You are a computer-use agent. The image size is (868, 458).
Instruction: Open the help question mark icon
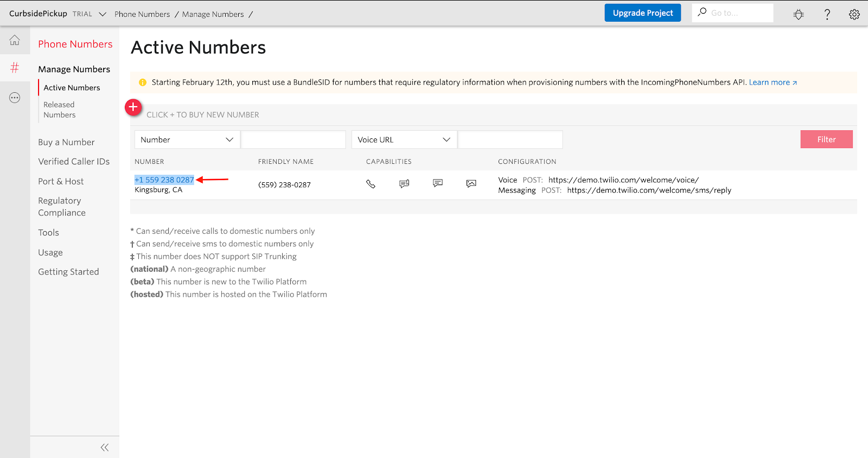[x=827, y=15]
